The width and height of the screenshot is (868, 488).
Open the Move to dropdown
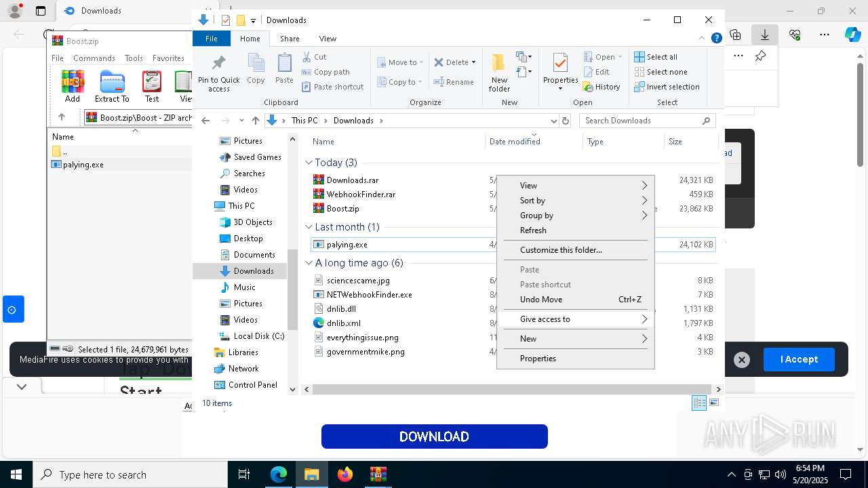pos(400,62)
